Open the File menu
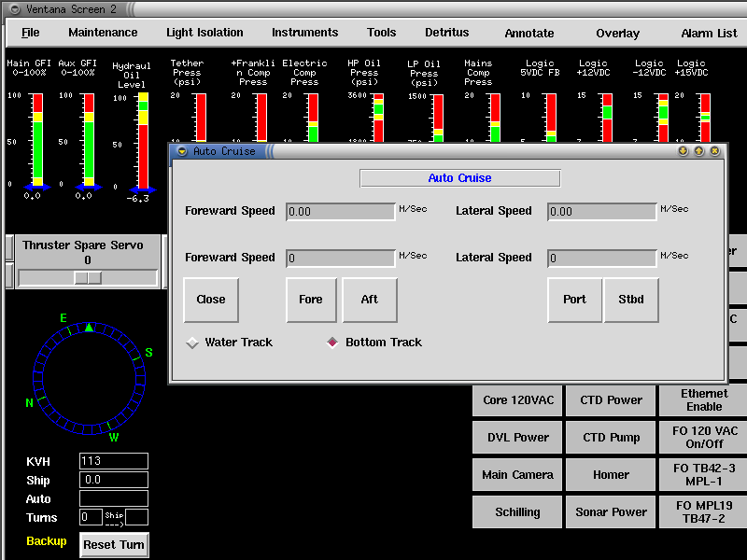Screen dimensions: 747x560 pos(31,33)
